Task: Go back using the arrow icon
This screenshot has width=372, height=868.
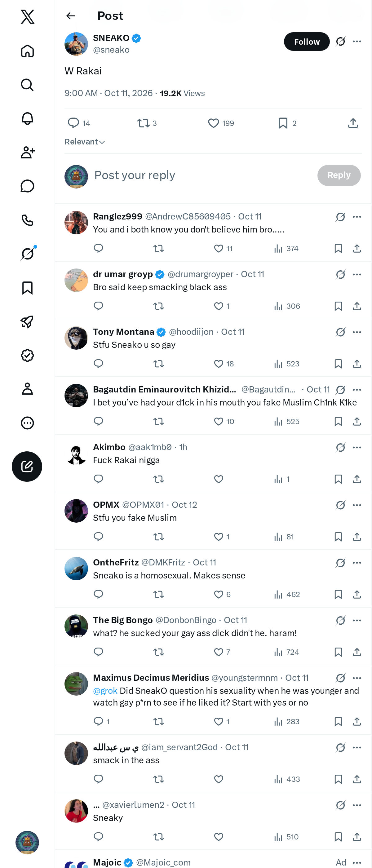Action: 70,16
